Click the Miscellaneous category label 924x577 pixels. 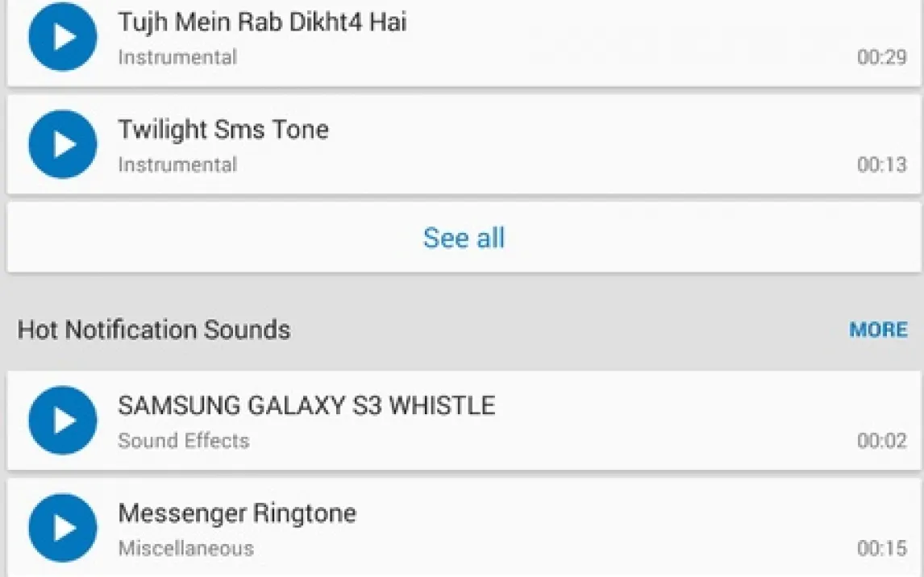pyautogui.click(x=185, y=549)
